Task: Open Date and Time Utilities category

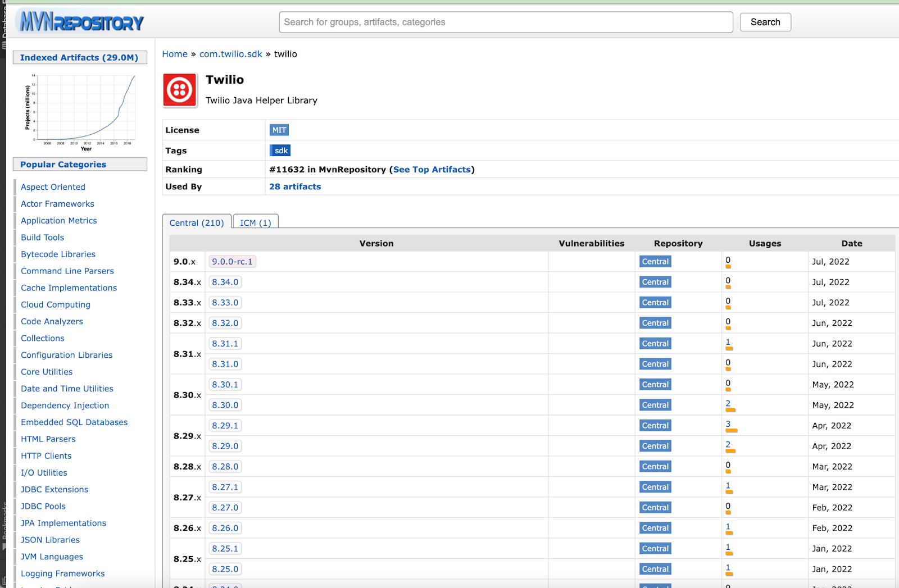Action: coord(67,389)
